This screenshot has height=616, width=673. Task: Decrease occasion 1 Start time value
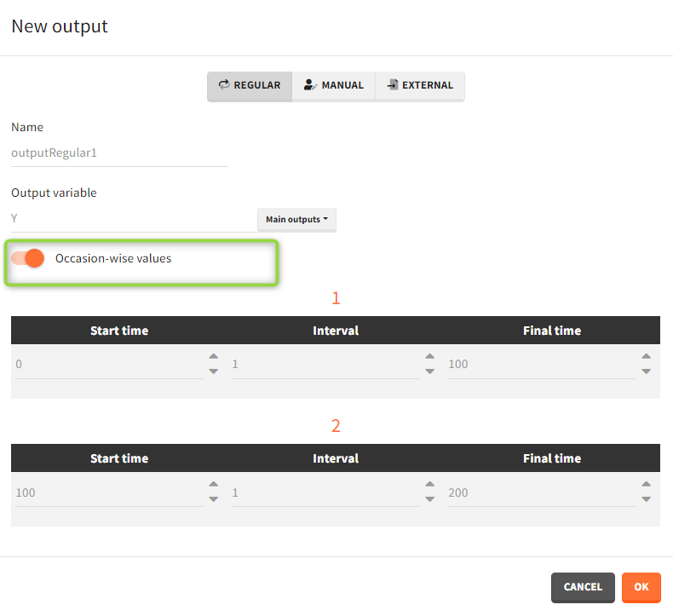point(213,371)
